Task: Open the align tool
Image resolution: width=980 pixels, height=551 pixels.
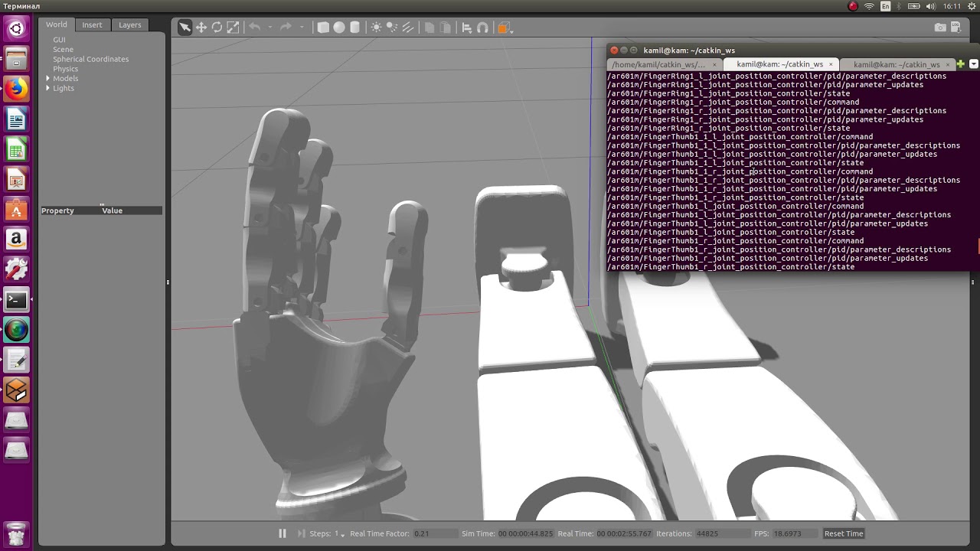Action: click(x=466, y=28)
